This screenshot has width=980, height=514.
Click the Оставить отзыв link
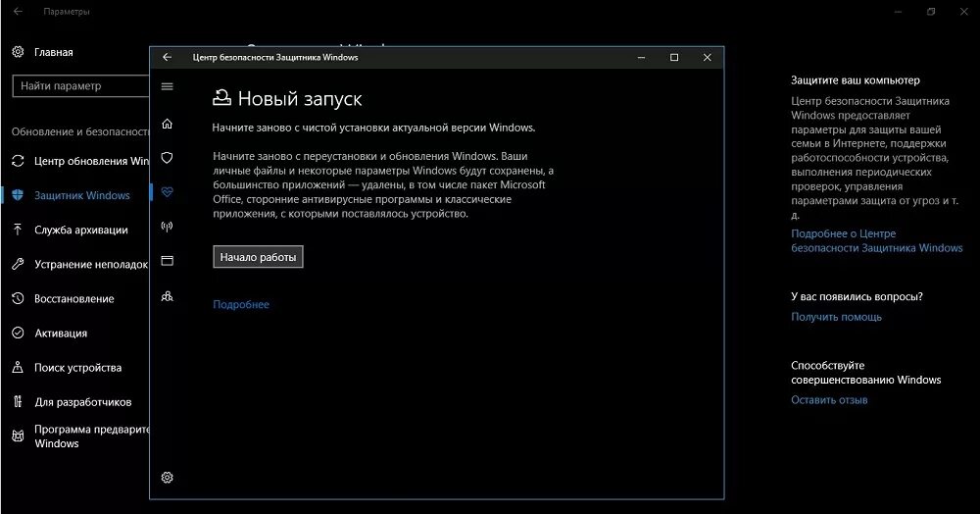click(x=829, y=400)
